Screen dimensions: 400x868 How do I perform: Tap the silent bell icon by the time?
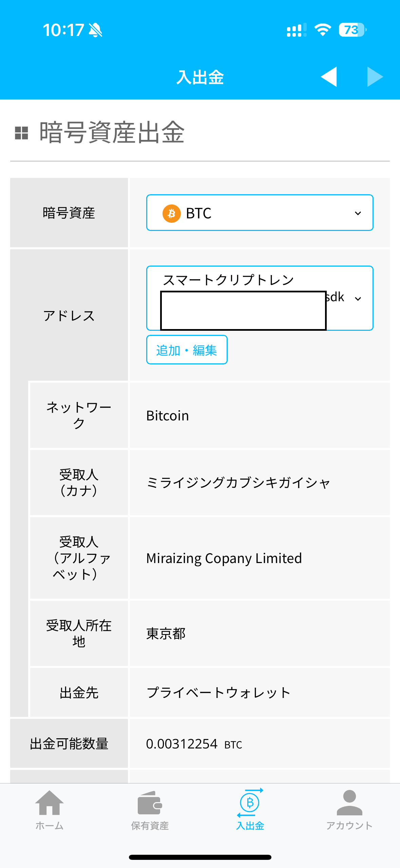click(95, 30)
